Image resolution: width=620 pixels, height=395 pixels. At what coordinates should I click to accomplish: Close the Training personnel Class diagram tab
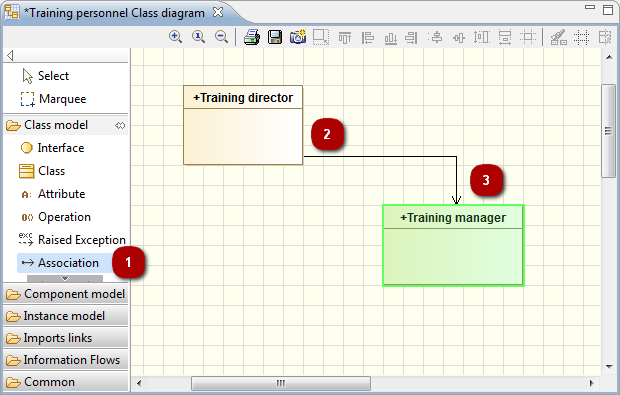coord(218,12)
